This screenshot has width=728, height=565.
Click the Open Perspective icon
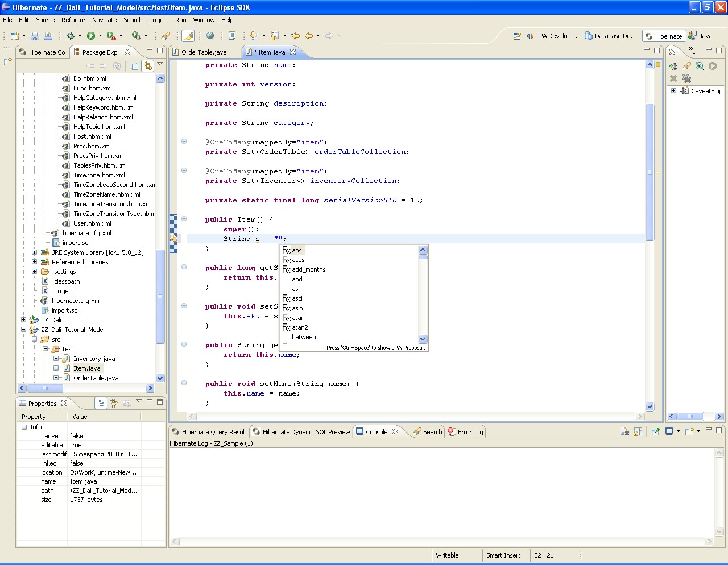517,36
